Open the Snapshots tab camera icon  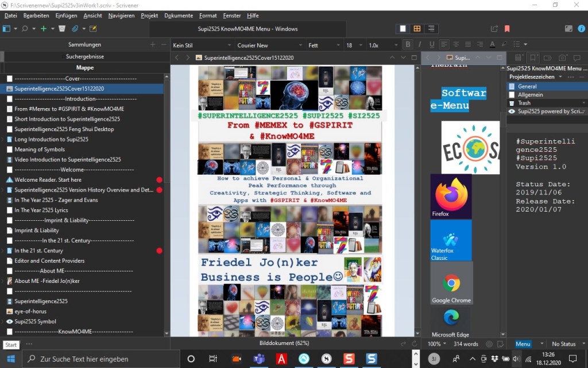point(562,57)
